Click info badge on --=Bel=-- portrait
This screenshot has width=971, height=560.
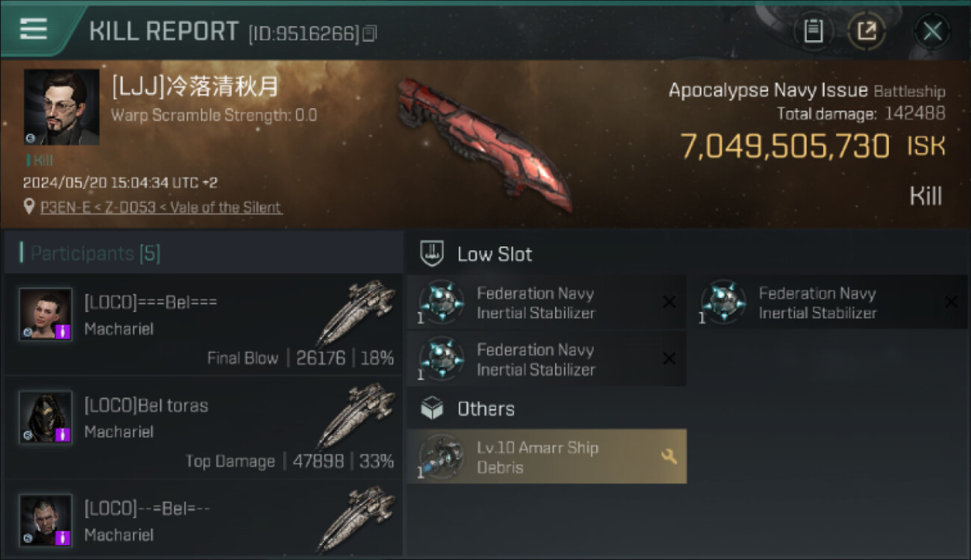[63, 538]
